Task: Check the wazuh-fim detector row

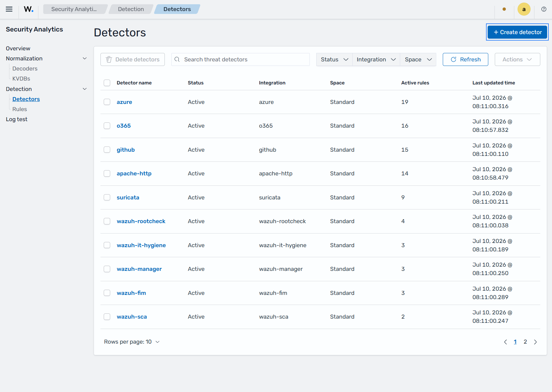Action: pos(107,293)
